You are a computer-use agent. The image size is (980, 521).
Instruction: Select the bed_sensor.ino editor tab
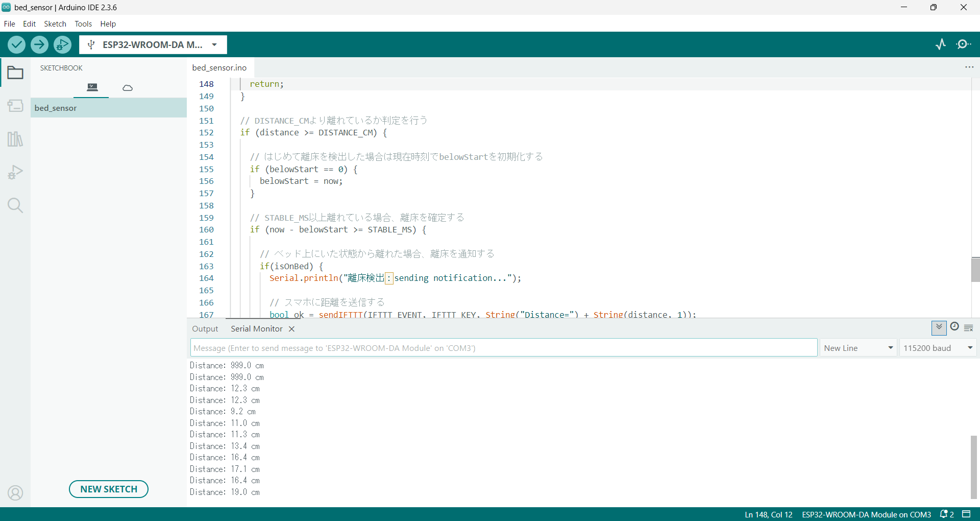click(x=219, y=67)
